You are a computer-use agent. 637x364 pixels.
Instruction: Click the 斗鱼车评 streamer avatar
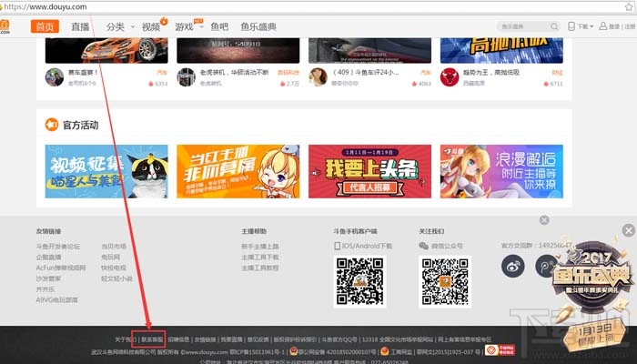pyautogui.click(x=318, y=77)
